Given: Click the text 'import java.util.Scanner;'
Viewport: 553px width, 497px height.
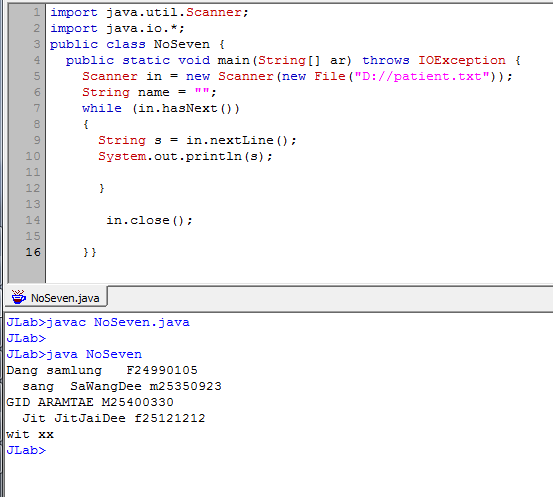Looking at the screenshot, I should tap(150, 12).
